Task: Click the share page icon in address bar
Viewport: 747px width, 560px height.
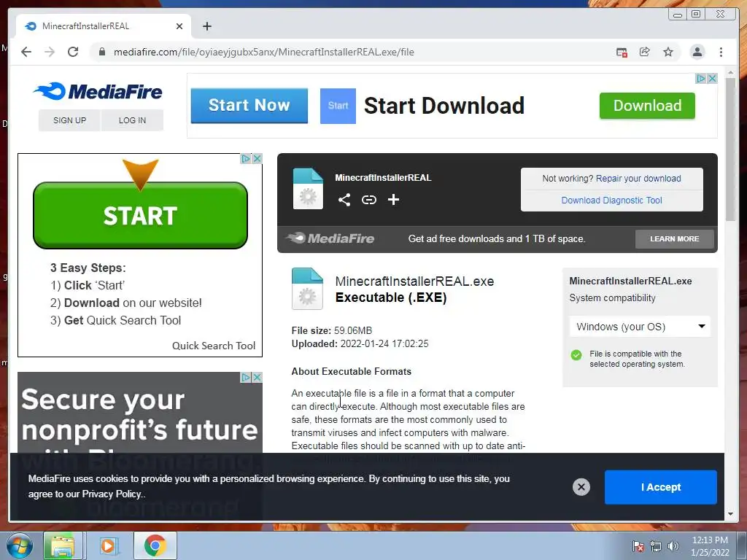Action: (x=645, y=52)
